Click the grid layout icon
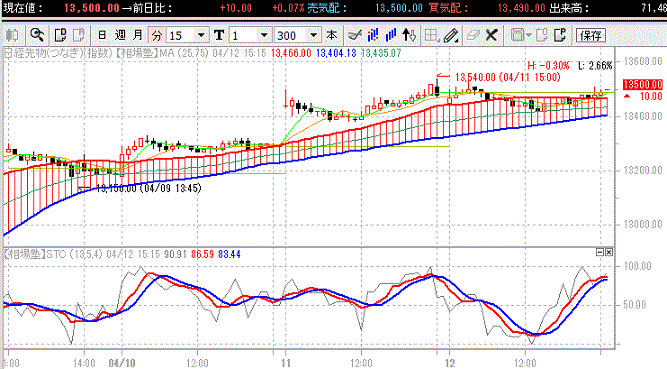Image resolution: width=667 pixels, height=369 pixels. (x=432, y=35)
